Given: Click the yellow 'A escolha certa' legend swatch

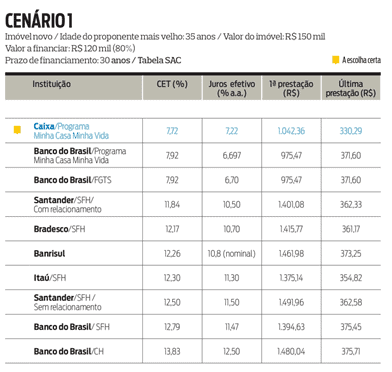Looking at the screenshot, I should click(335, 60).
